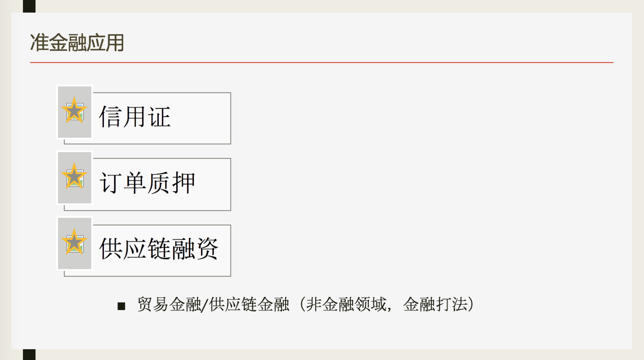Pick the star icon beside 供应链融资
This screenshot has width=644, height=360.
74,242
